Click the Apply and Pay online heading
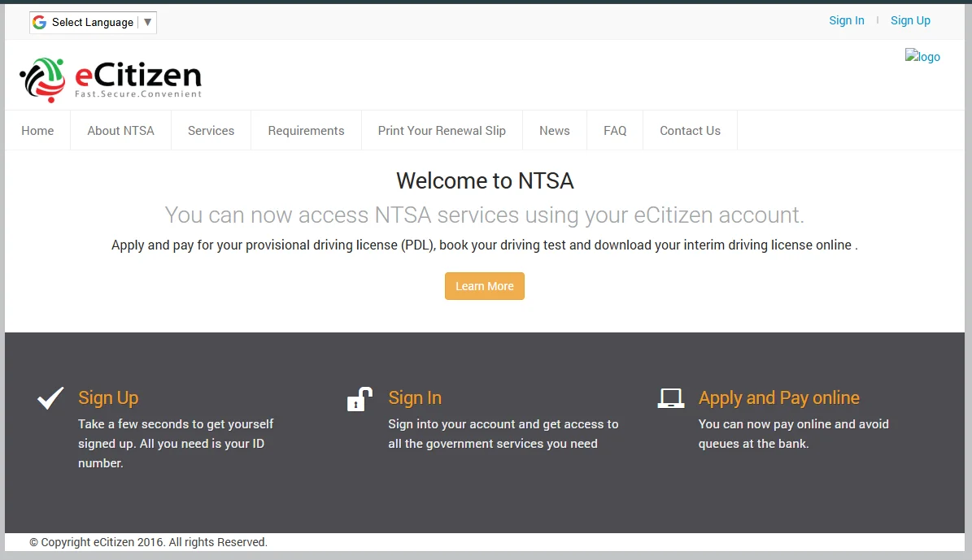The height and width of the screenshot is (560, 972). [779, 397]
